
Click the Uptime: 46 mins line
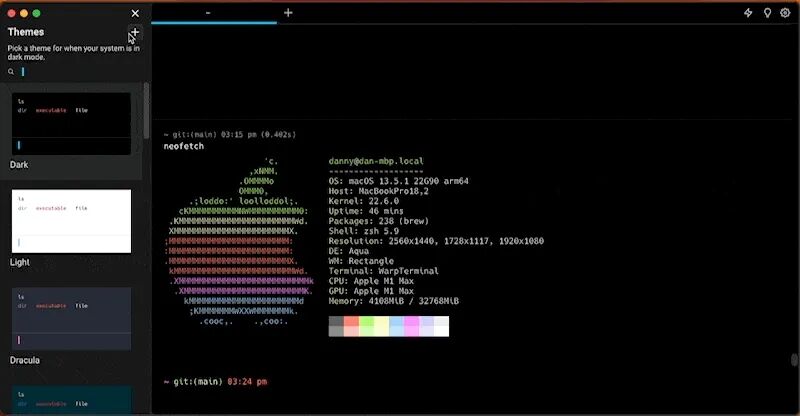[x=366, y=211]
